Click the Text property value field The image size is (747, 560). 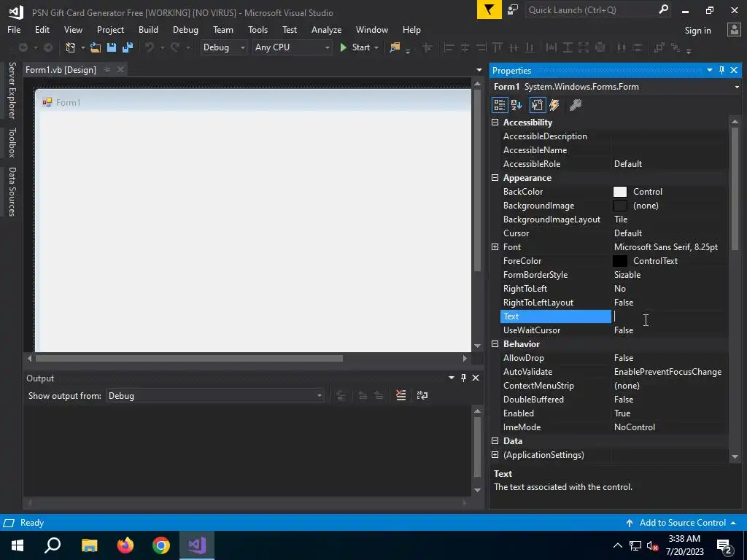pos(670,316)
